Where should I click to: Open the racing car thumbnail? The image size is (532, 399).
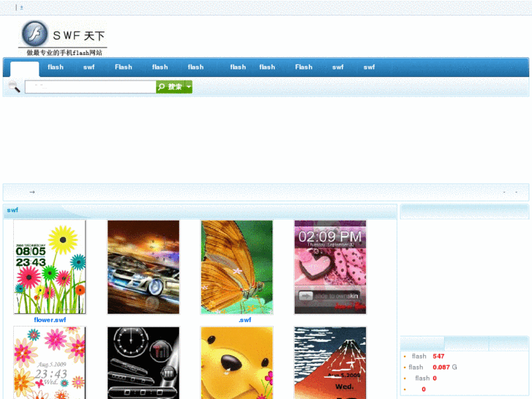click(x=143, y=267)
